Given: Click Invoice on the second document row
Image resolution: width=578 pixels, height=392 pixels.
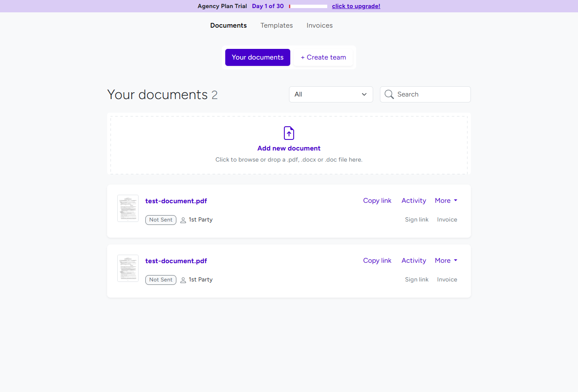Looking at the screenshot, I should [447, 279].
